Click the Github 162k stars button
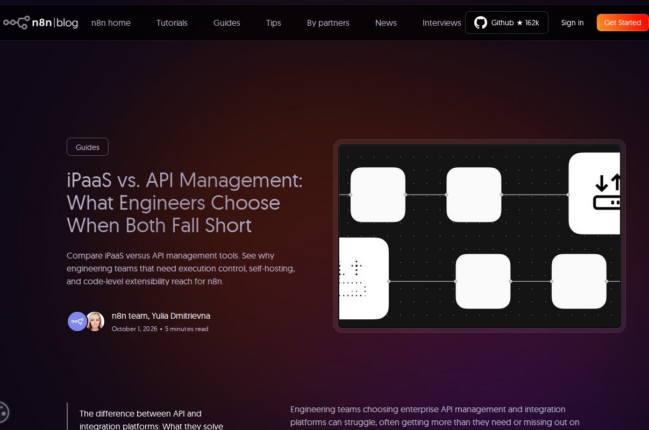 coord(507,23)
